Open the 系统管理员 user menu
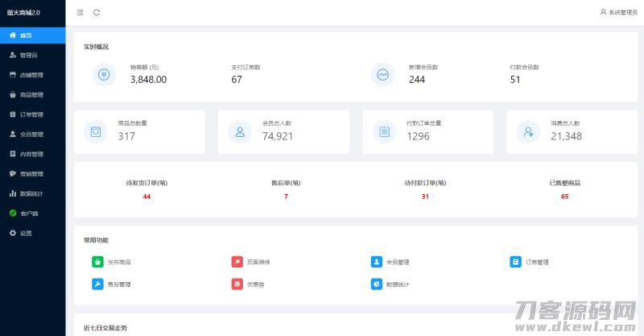This screenshot has width=644, height=336. point(619,12)
